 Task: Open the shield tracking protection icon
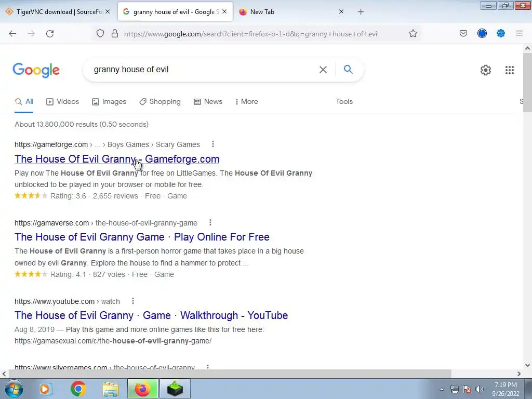(x=100, y=34)
